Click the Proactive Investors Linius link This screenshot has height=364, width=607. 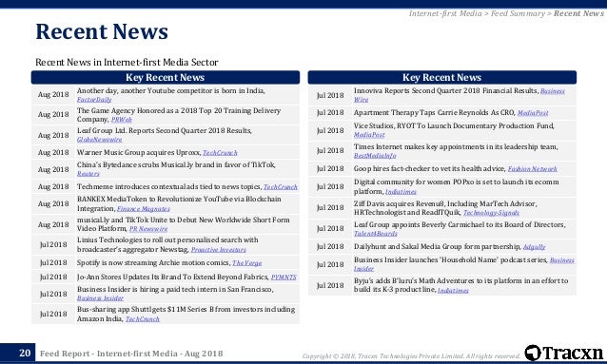[x=219, y=250]
